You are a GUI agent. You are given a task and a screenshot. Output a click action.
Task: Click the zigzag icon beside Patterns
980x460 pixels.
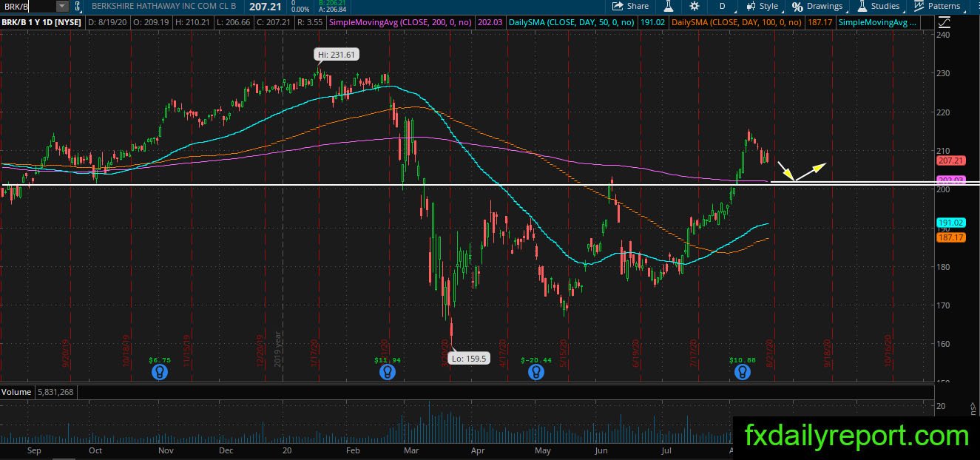click(919, 6)
